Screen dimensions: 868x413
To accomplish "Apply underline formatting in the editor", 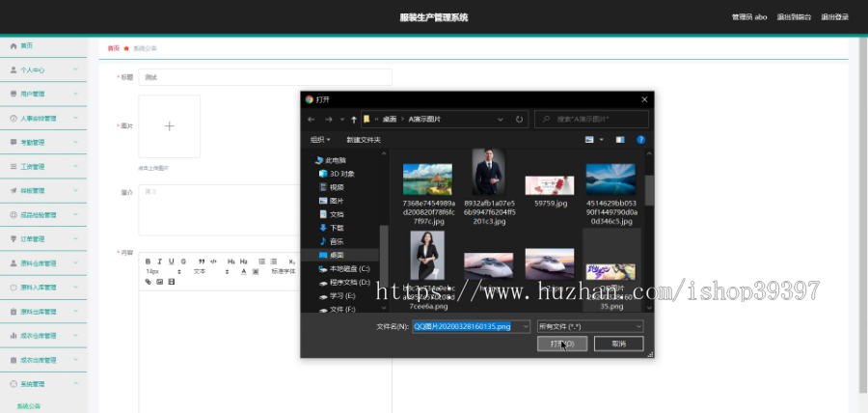I will point(171,262).
